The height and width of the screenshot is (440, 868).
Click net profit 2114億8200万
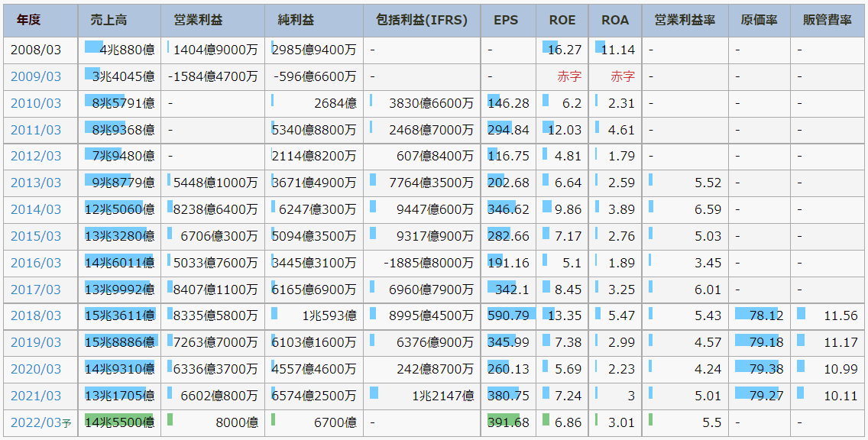click(x=315, y=157)
